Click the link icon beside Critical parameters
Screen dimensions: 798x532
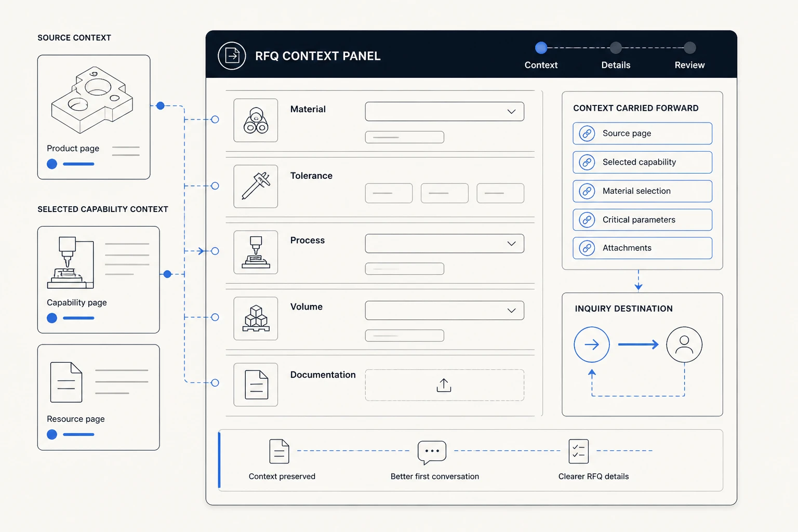(587, 220)
